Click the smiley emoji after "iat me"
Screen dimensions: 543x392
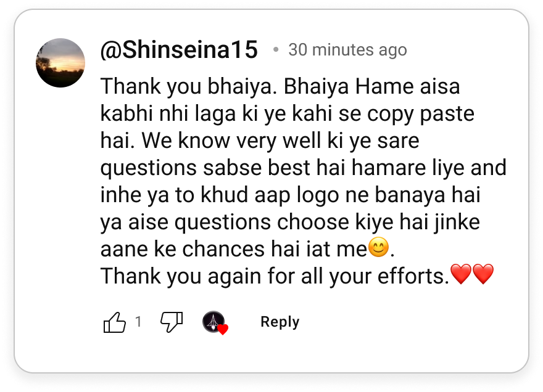(x=378, y=247)
